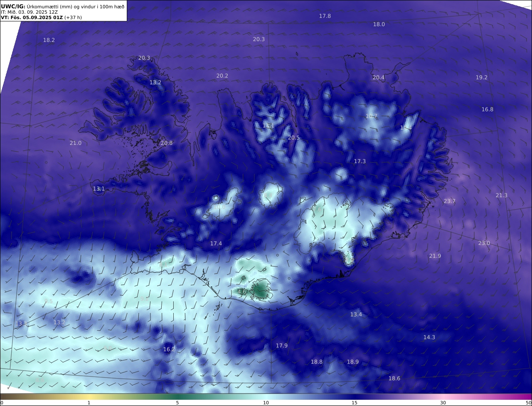This screenshot has height=406, width=532.
Task: Click the color scale tick labeled 1
Action: [x=89, y=403]
